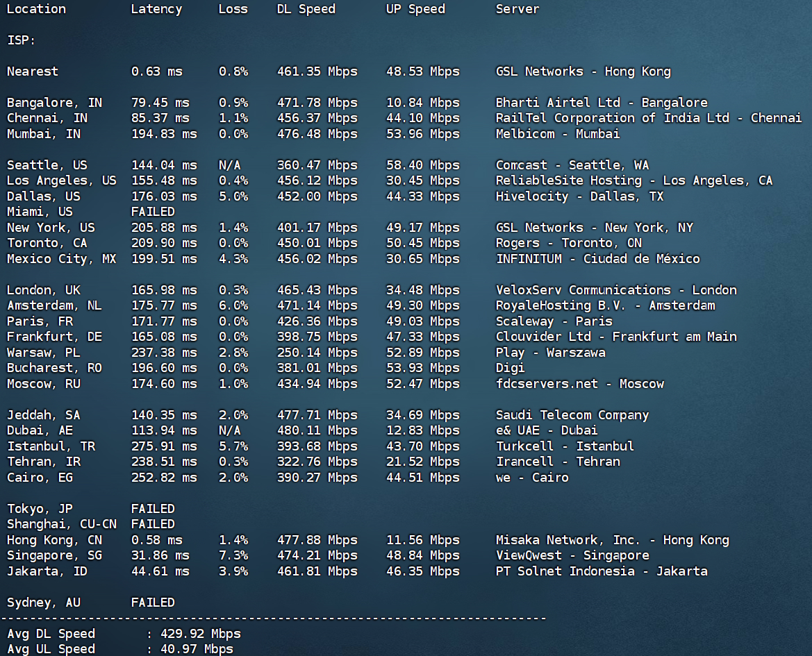Select "Rogers - Toronto, ON" server
This screenshot has width=812, height=656.
coord(569,243)
